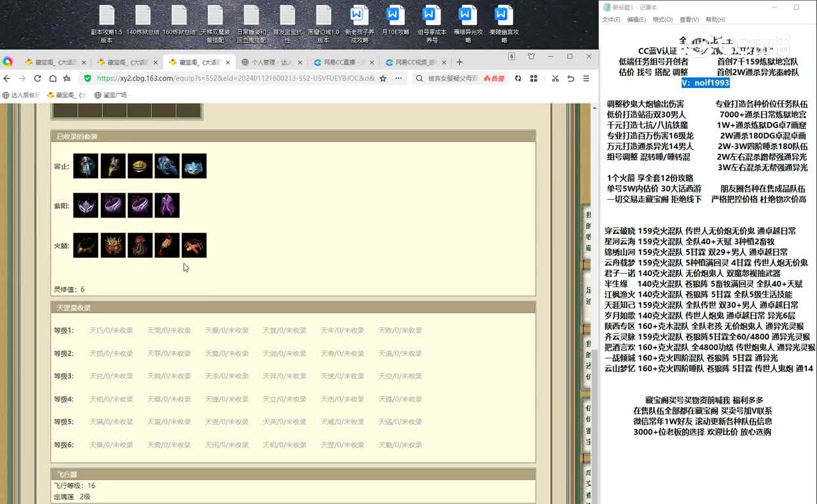Open desktop file 首发宝宝抗性
Viewport: 817px width, 504px height.
coord(287,24)
